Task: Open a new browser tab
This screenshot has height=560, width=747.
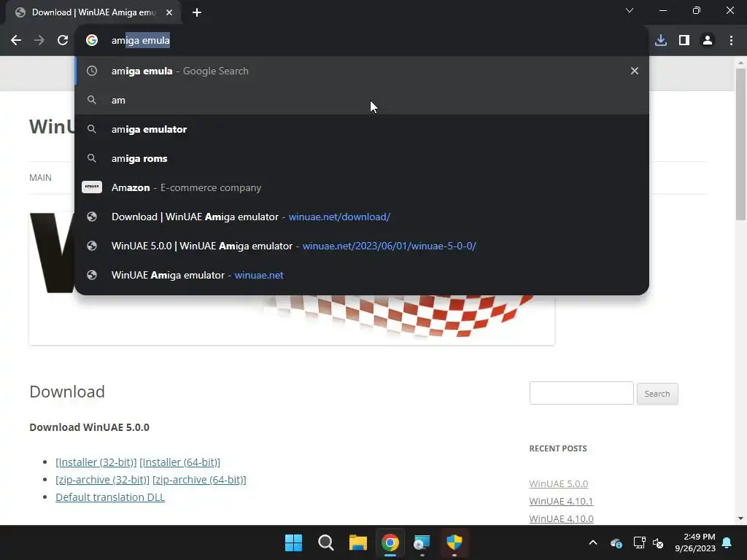Action: 197,12
